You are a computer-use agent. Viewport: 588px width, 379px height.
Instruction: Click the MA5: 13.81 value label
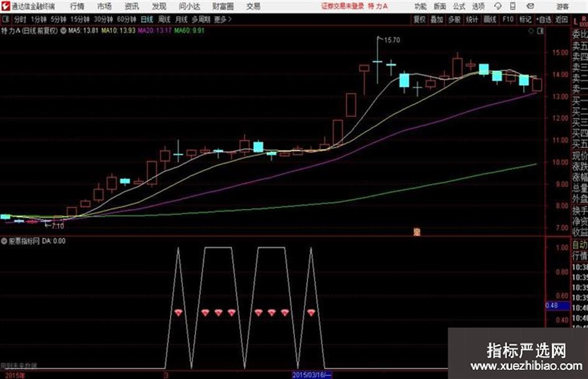pyautogui.click(x=83, y=30)
